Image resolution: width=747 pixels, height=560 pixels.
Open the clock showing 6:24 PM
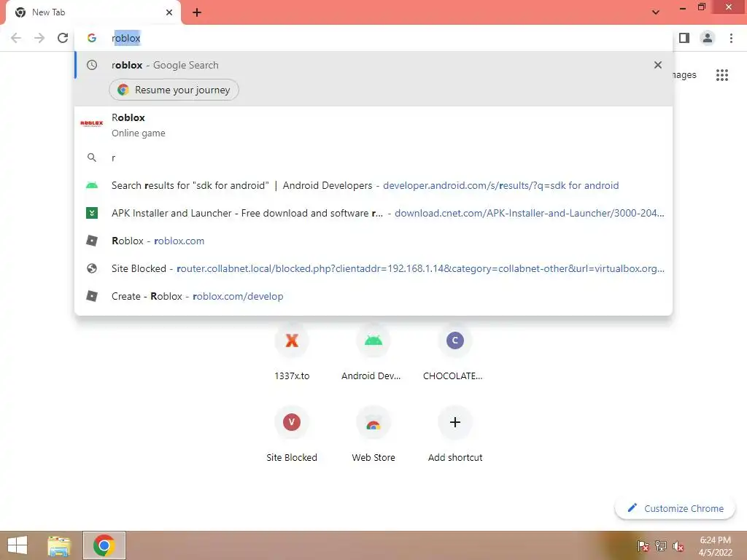715,545
